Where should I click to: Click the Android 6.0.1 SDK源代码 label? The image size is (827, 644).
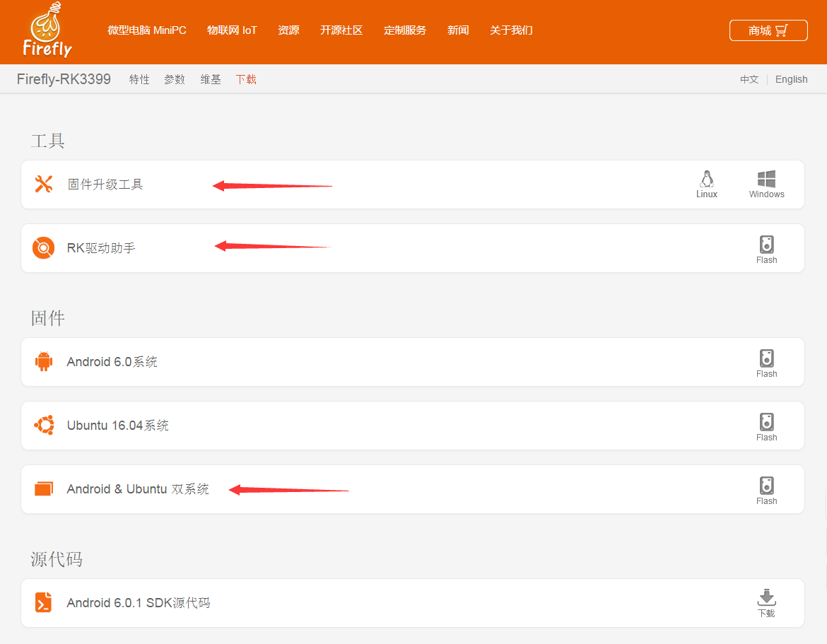[138, 603]
